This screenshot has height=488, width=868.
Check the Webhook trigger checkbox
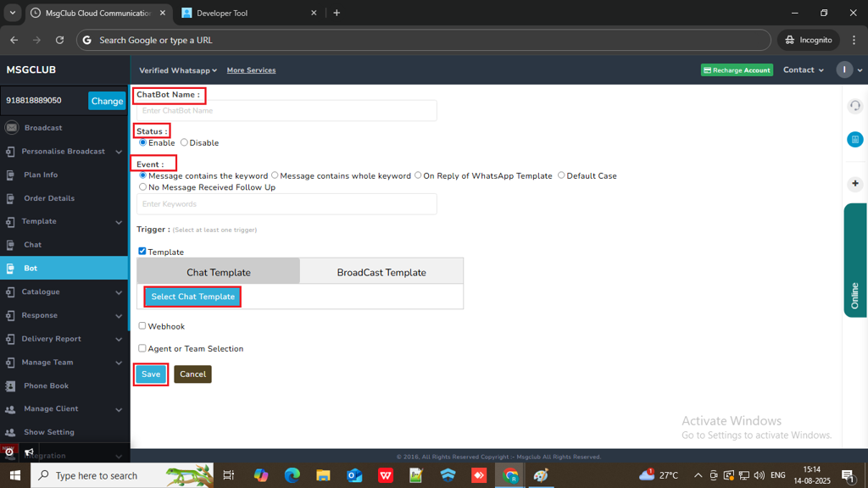[142, 326]
